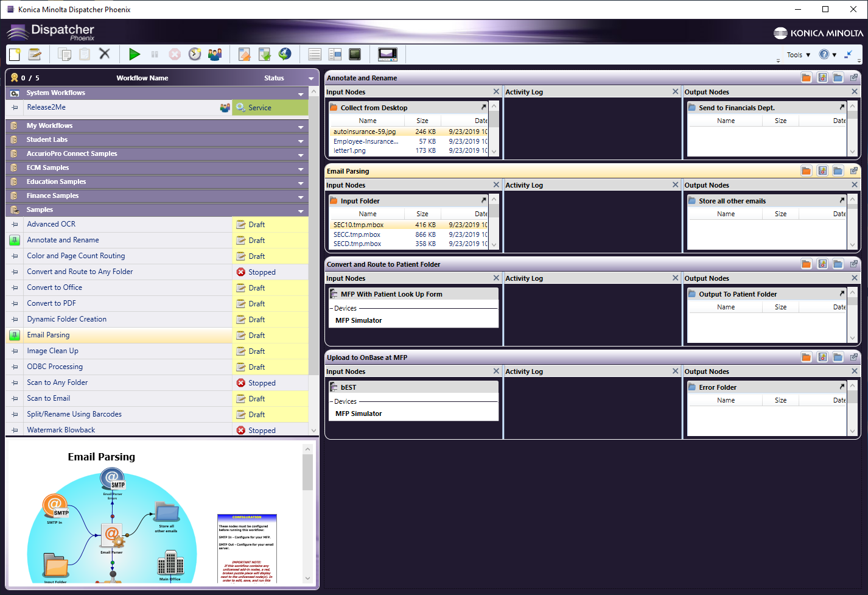The width and height of the screenshot is (868, 595).
Task: Click the running indicator icon beside Annotate and Rename
Action: point(15,240)
